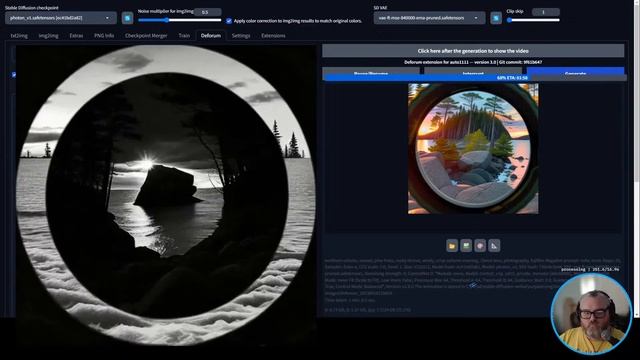Viewport: 640px width, 360px height.
Task: Switch to the img2img tab
Action: (48, 36)
